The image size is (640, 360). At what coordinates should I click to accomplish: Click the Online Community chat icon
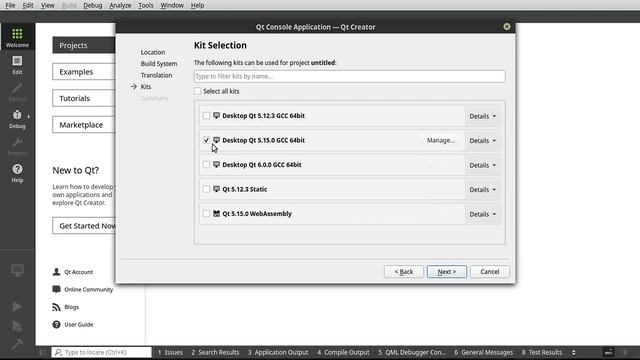click(x=56, y=289)
